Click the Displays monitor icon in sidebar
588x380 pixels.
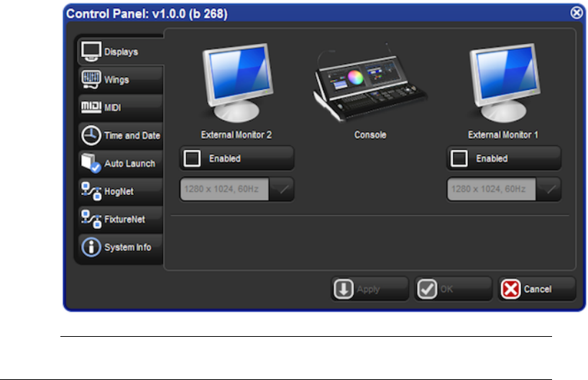point(91,51)
